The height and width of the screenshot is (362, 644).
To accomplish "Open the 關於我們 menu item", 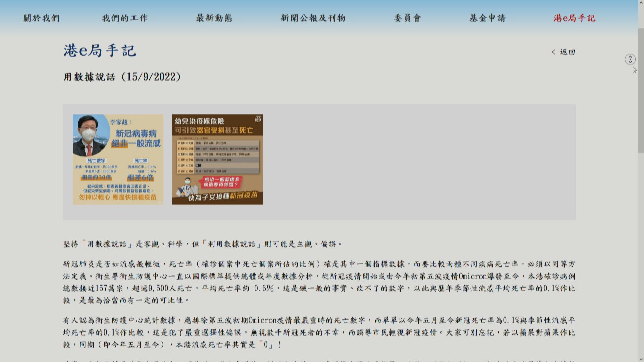I will coord(42,18).
